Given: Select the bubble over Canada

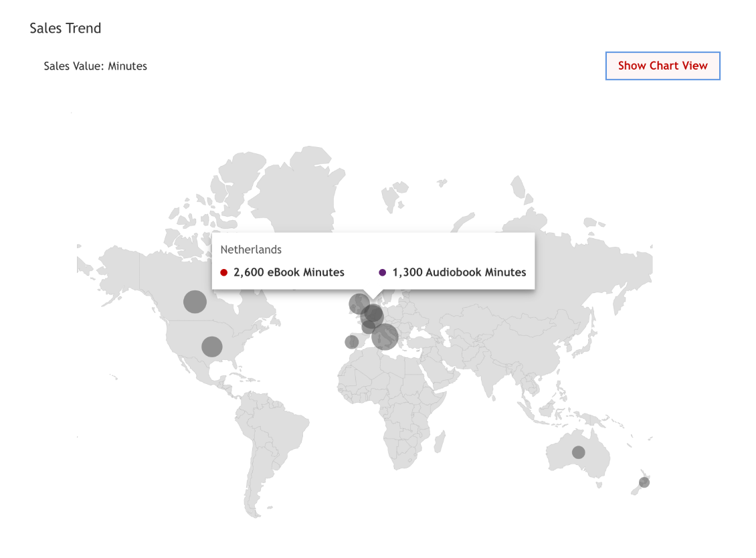Looking at the screenshot, I should (x=195, y=302).
